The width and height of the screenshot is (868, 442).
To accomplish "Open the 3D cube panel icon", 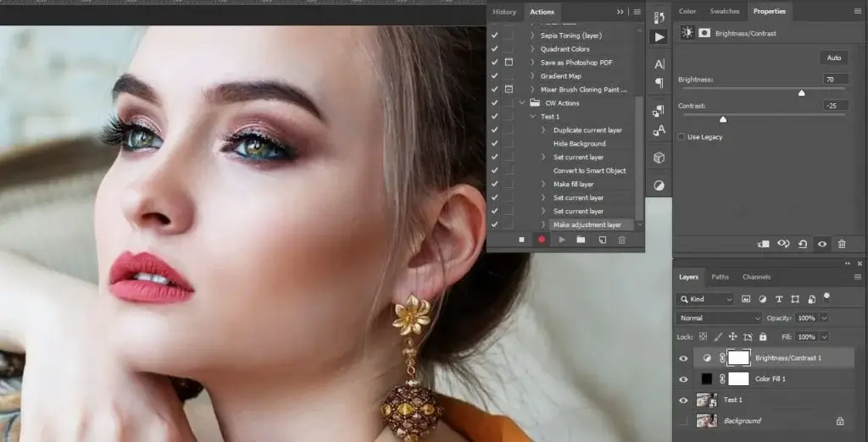I will (659, 157).
